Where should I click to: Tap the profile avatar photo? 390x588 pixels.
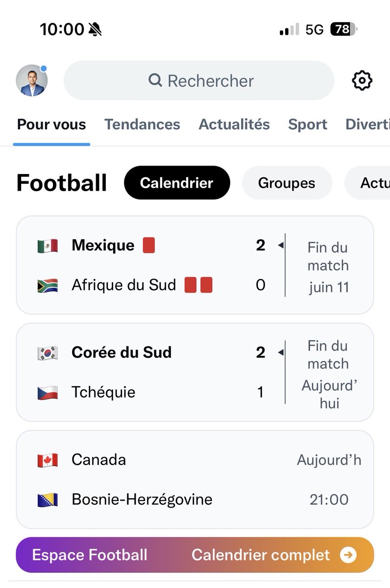coord(32,80)
